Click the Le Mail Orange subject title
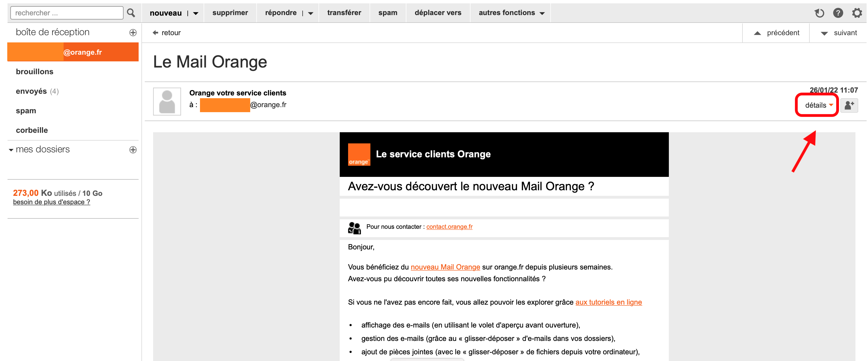Viewport: 868px width, 361px height. pos(210,62)
